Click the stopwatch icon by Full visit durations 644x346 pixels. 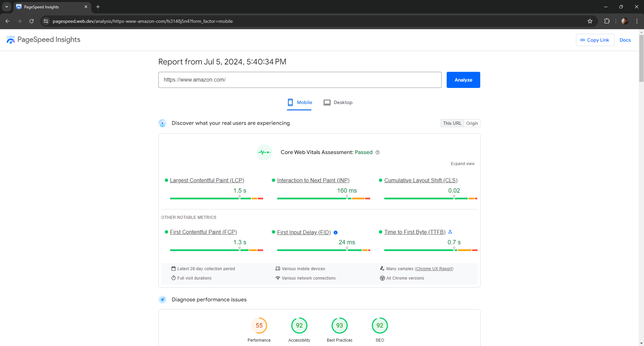[174, 278]
